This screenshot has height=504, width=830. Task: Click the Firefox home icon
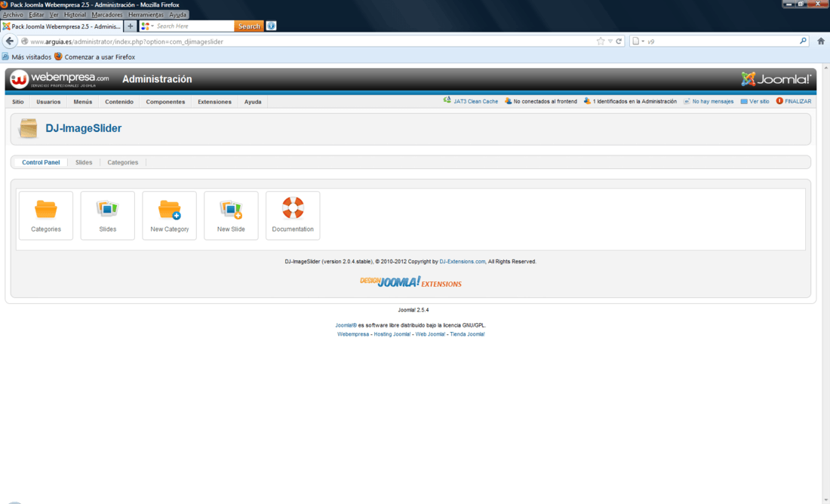coord(821,41)
